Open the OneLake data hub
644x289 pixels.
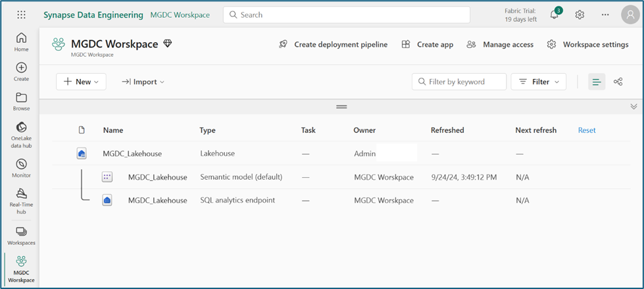(x=21, y=135)
